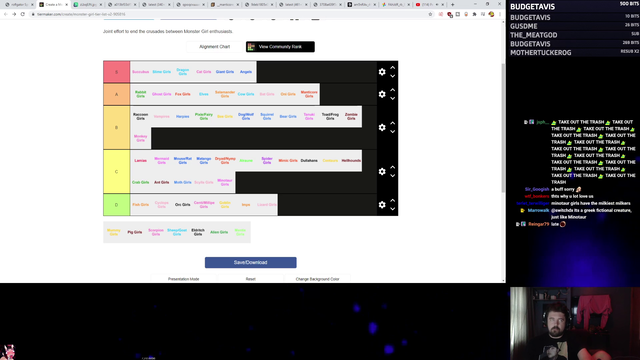This screenshot has width=640, height=360.
Task: Move the D tier row down
Action: [x=393, y=209]
